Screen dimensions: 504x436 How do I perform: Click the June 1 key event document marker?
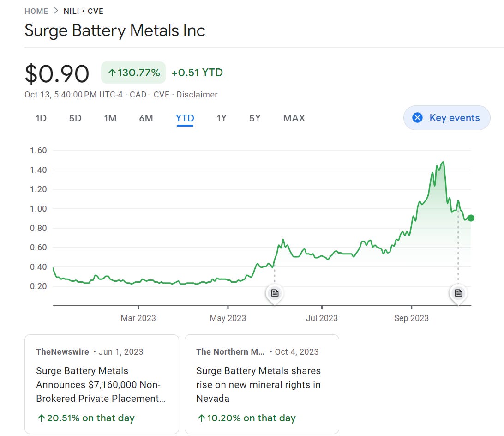coord(275,293)
